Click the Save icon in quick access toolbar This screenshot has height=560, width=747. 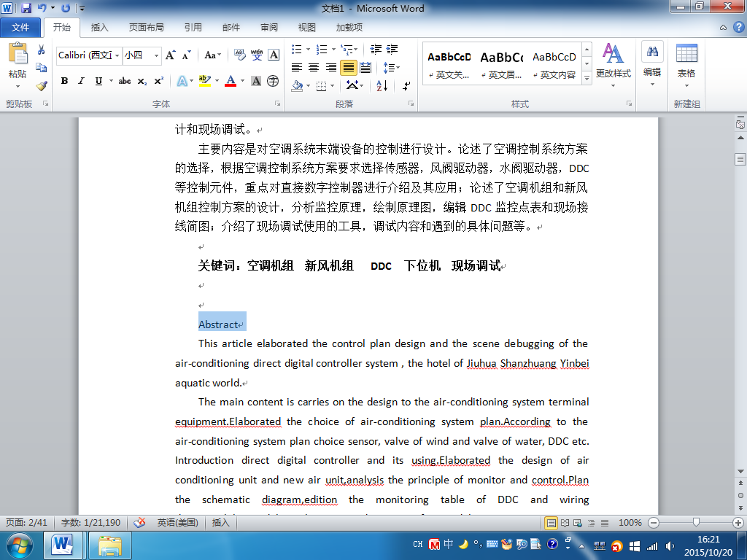point(26,8)
